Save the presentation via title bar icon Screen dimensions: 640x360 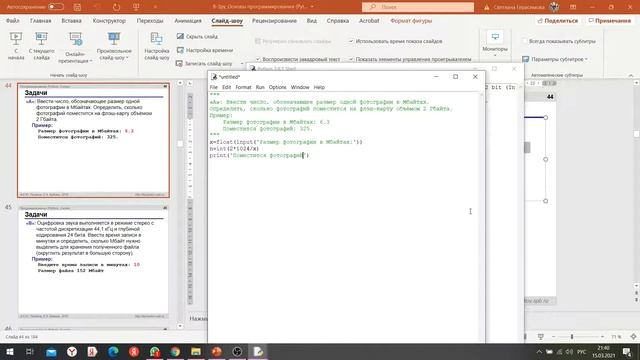(77, 7)
